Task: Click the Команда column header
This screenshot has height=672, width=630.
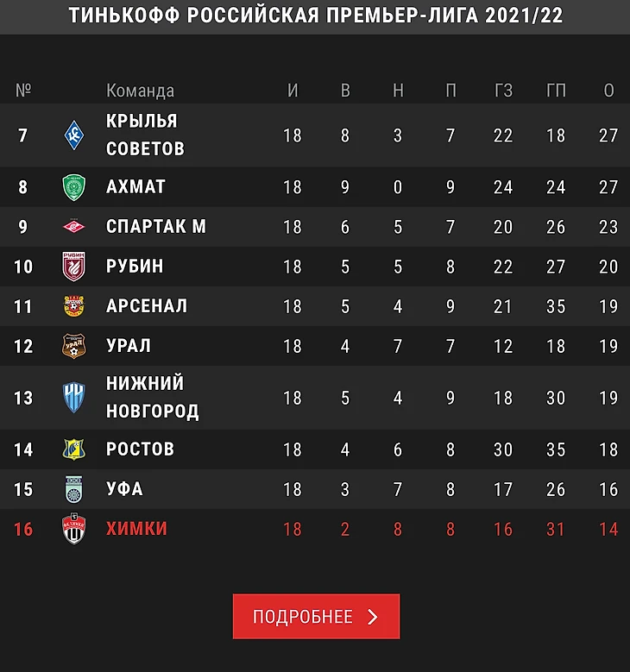Action: [140, 91]
